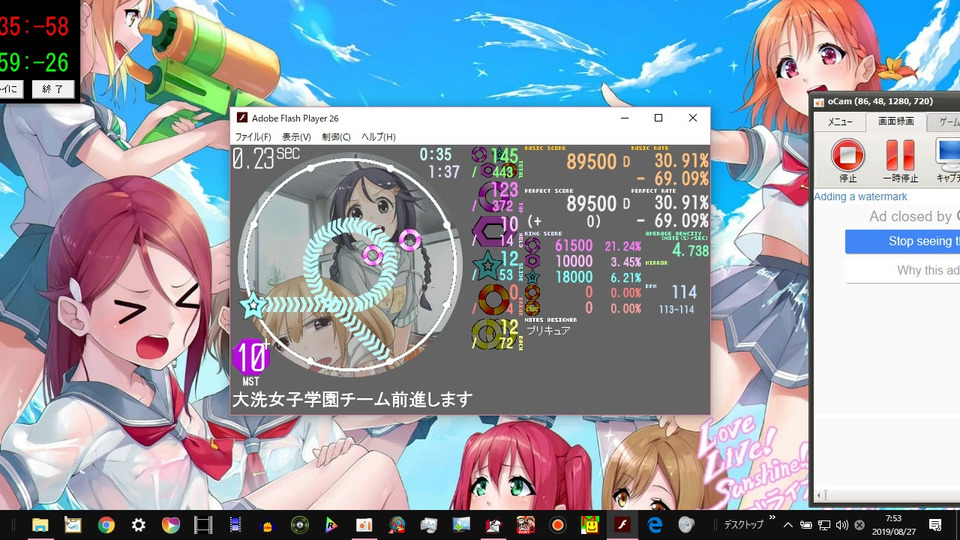Switch to the ゲーム tab in oCam
This screenshot has height=540, width=960.
943,122
